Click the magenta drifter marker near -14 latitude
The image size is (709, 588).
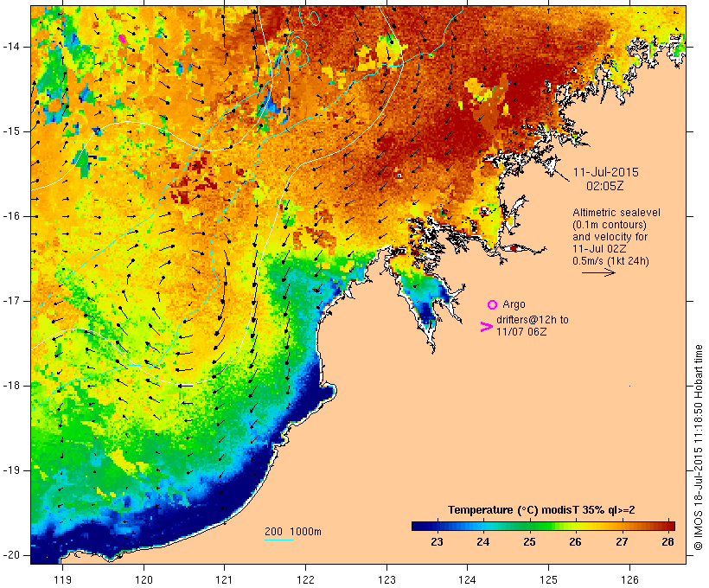122,39
